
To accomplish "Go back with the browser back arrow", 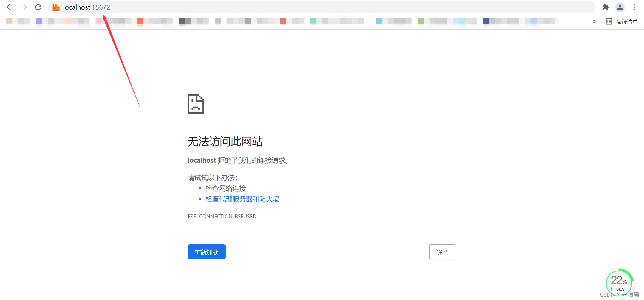I will pos(10,7).
